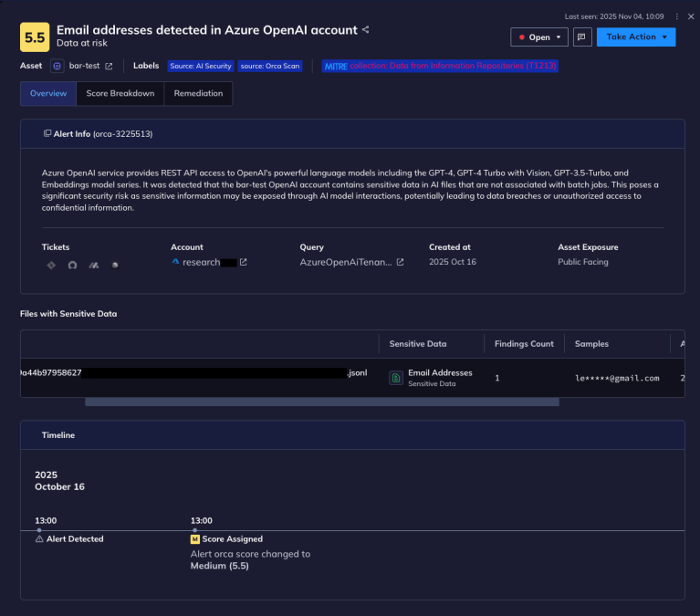
Task: Switch to the Remediation tab
Action: [198, 93]
